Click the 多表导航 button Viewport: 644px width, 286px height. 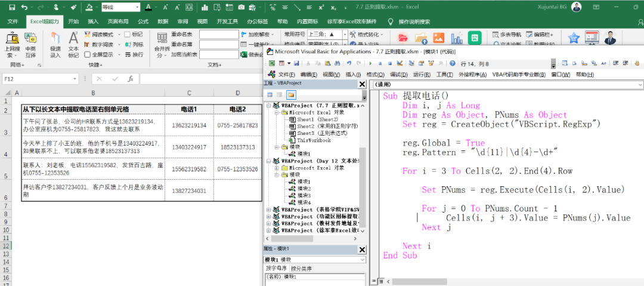pos(506,35)
